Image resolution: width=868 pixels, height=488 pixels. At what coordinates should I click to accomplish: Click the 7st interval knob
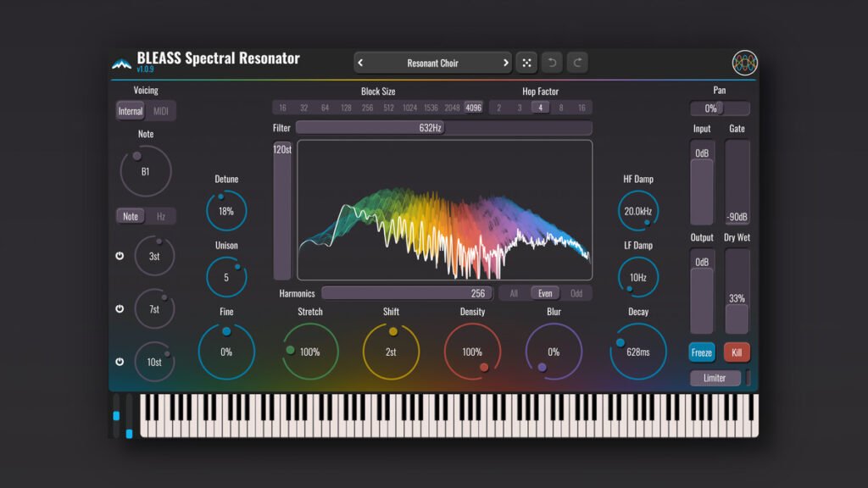154,308
